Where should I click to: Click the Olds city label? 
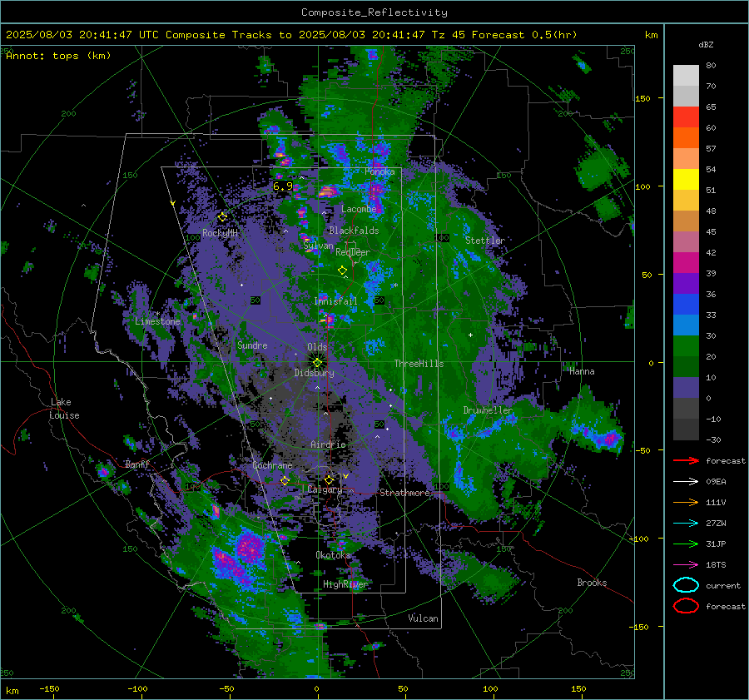[317, 347]
